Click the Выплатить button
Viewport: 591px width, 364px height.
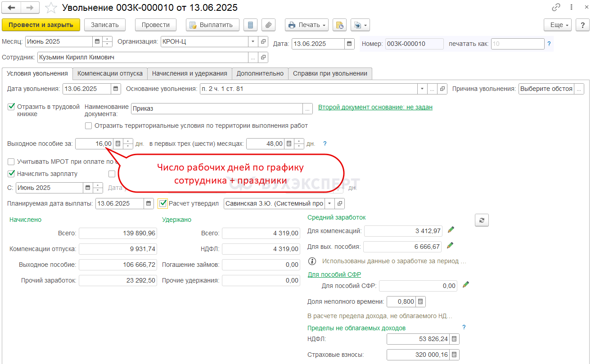(212, 25)
